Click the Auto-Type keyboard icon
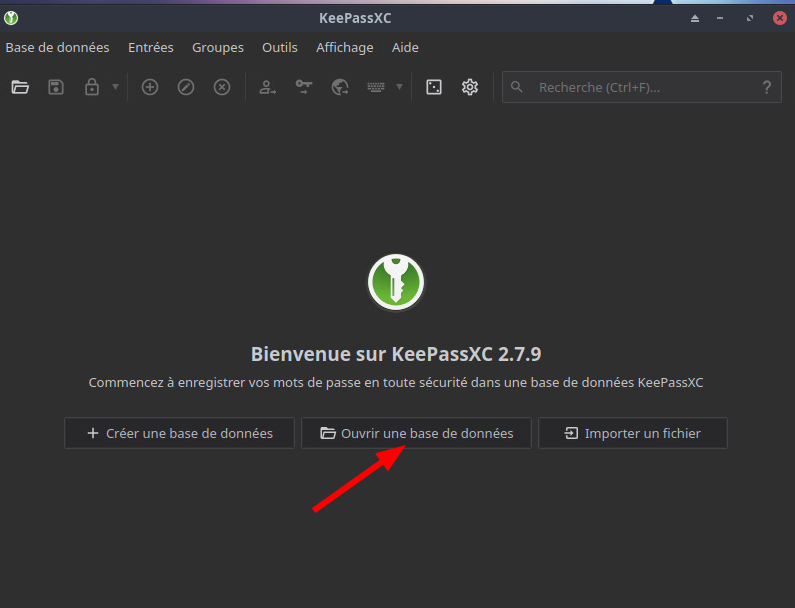This screenshot has width=795, height=608. (x=376, y=87)
